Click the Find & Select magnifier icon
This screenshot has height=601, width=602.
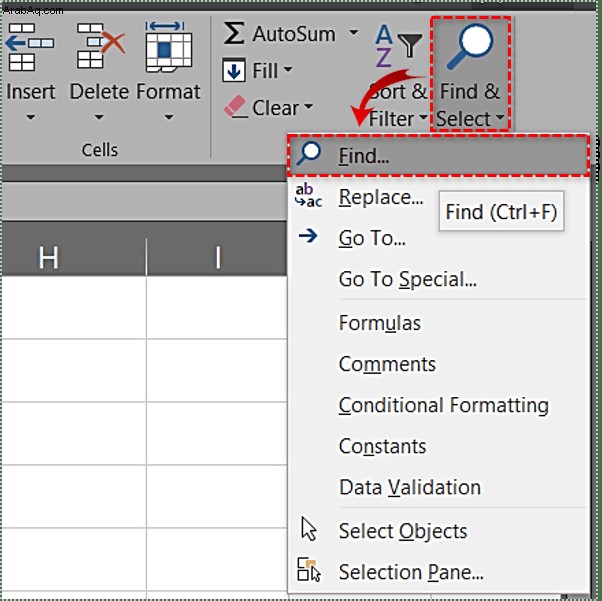(470, 47)
